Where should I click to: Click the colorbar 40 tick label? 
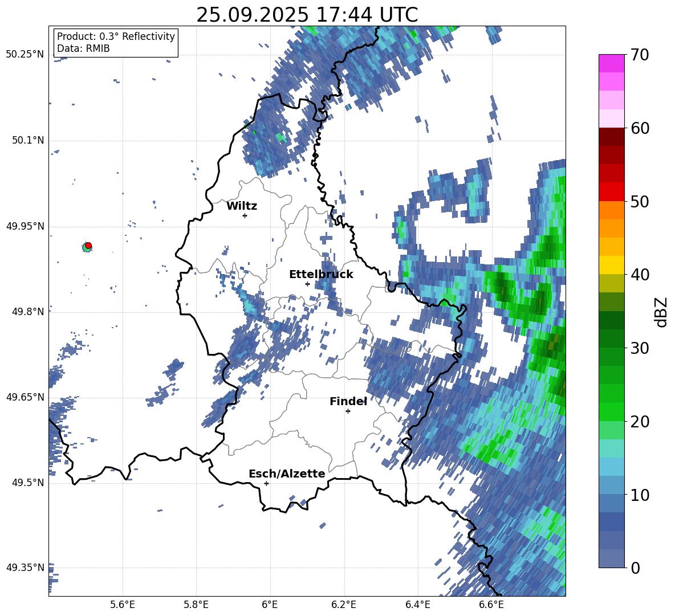pos(640,275)
